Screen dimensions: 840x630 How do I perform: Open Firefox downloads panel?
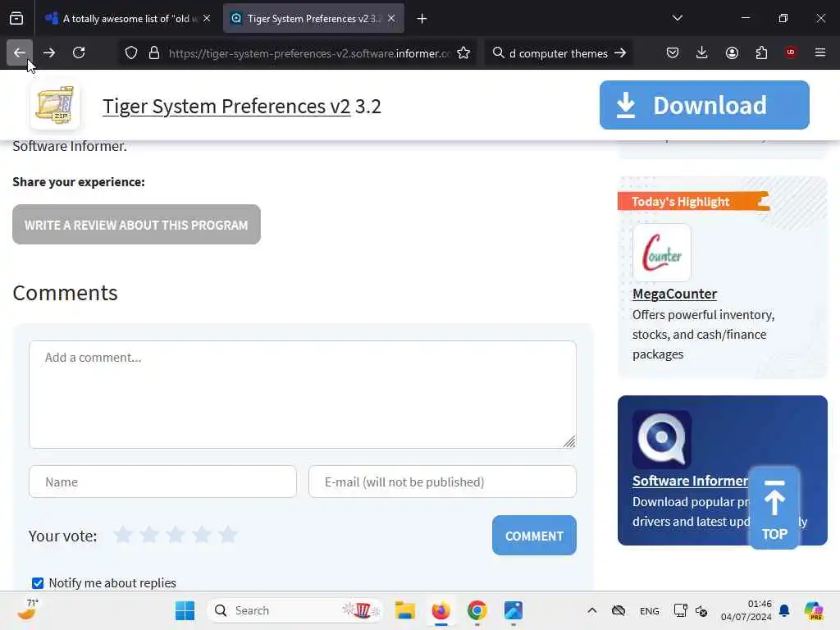click(x=702, y=52)
